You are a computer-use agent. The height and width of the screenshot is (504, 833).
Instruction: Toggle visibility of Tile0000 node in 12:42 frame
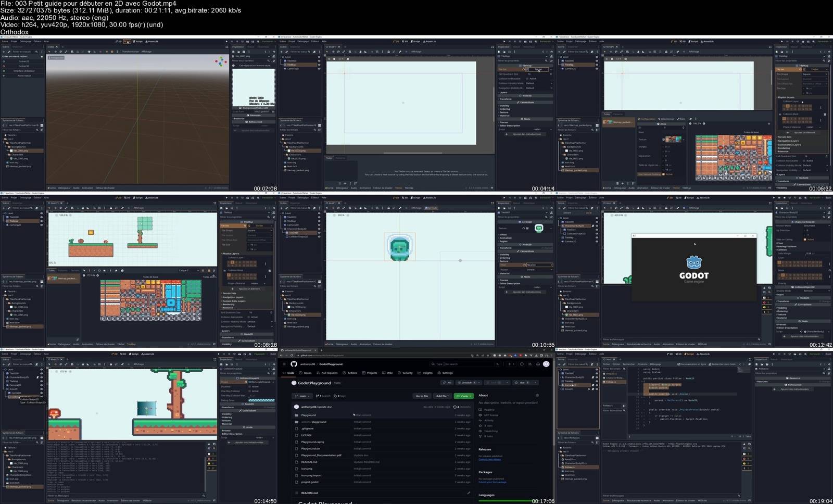(x=597, y=222)
